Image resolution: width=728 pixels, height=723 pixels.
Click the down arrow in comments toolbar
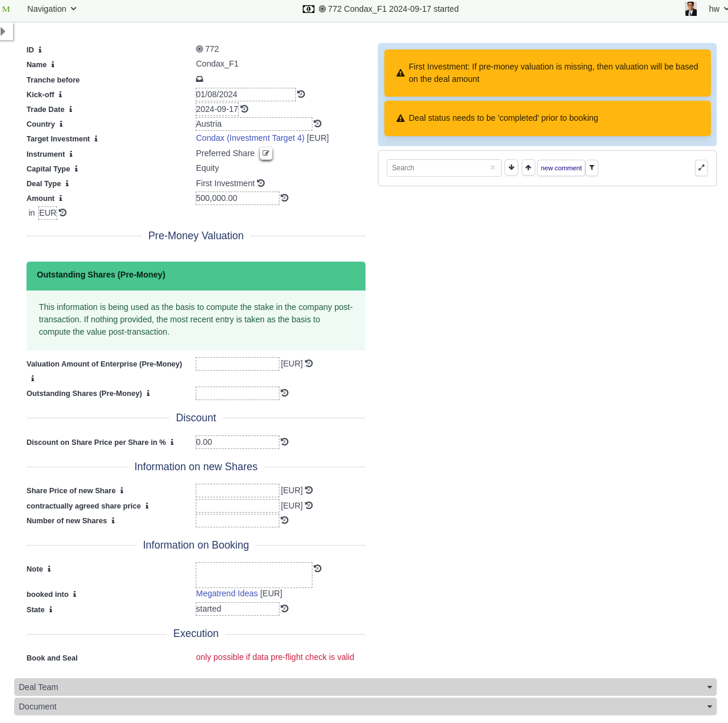click(x=511, y=168)
